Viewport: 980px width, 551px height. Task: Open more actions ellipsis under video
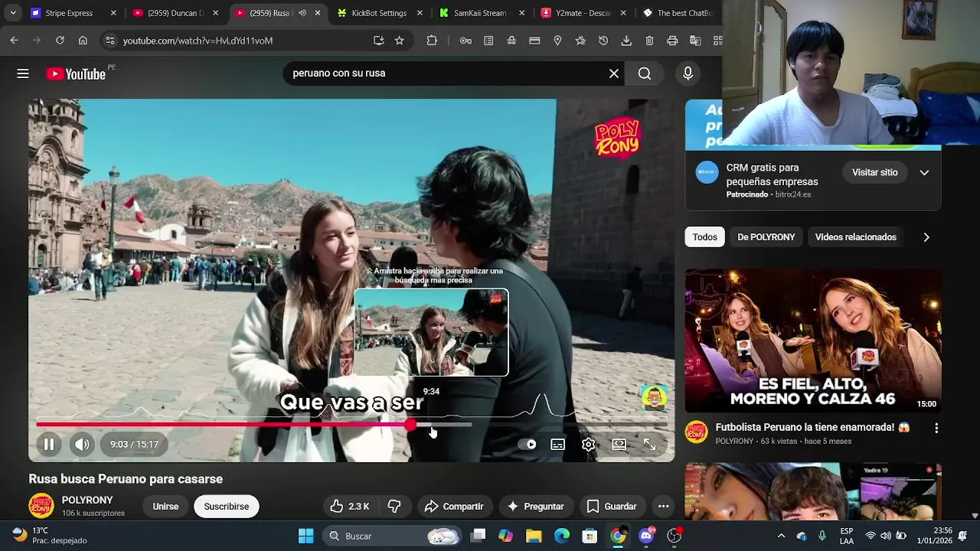tap(664, 507)
